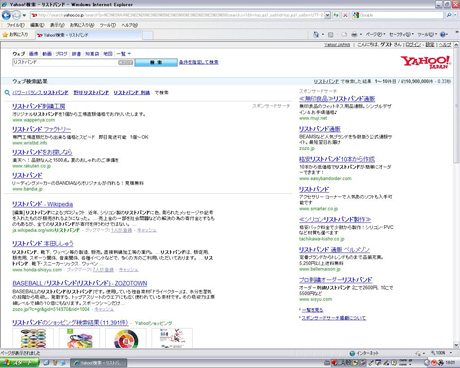Open the 表示 menu

[57, 25]
